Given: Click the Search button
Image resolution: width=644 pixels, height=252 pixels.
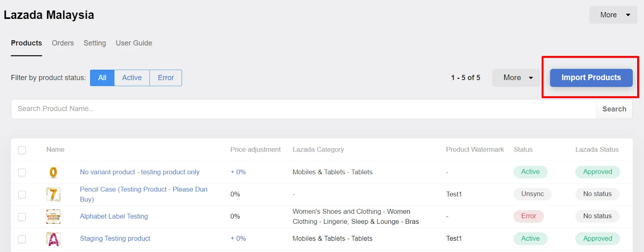Looking at the screenshot, I should [614, 109].
